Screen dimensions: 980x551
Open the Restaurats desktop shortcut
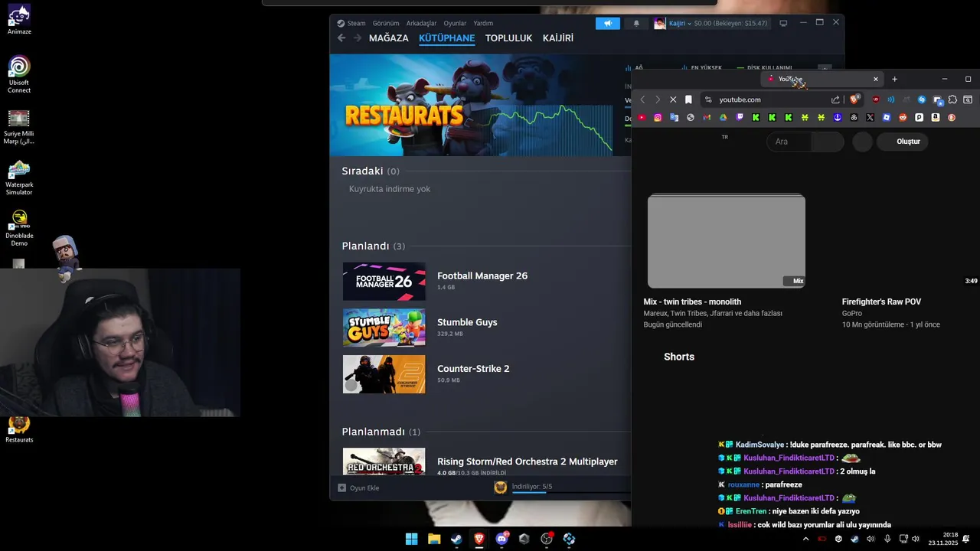click(19, 429)
